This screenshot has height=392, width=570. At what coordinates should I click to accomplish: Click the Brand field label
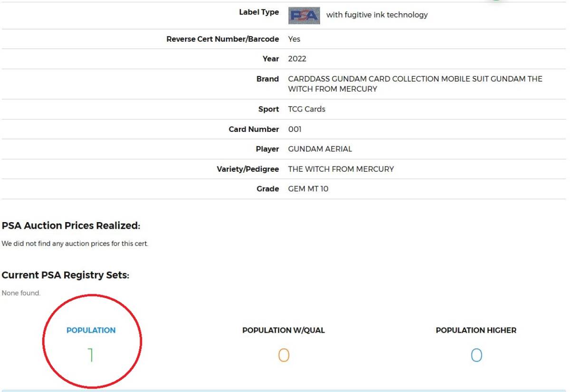tap(268, 79)
